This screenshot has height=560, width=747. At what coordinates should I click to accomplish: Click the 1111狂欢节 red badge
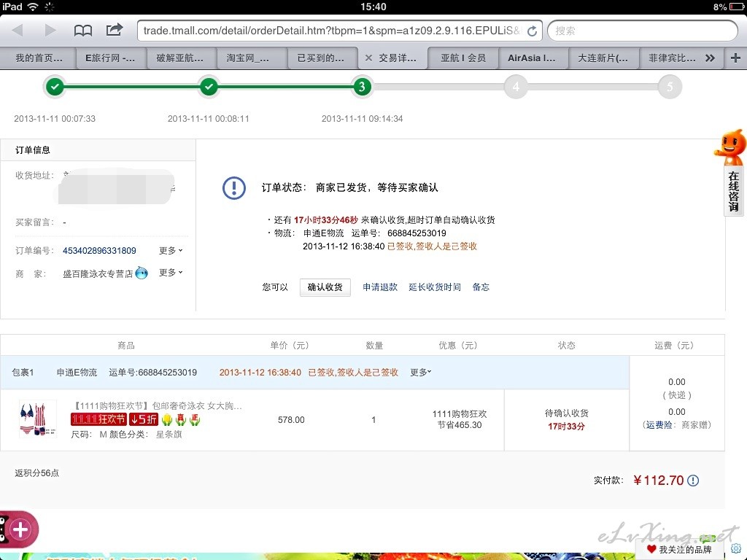(x=98, y=419)
